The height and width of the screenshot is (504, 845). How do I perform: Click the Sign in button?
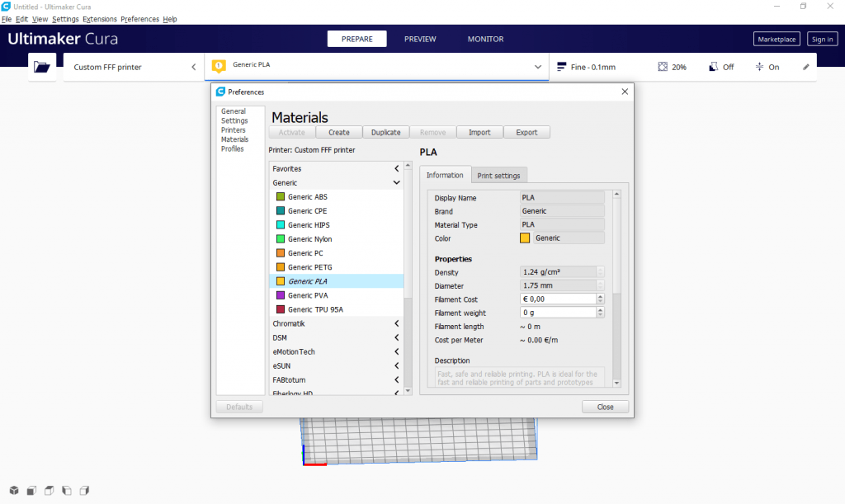coord(823,40)
